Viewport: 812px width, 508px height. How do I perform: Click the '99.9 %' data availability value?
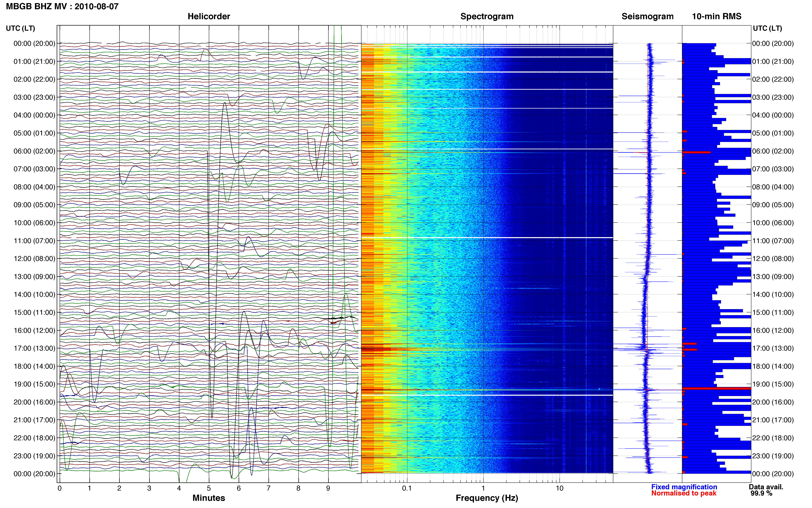click(761, 493)
